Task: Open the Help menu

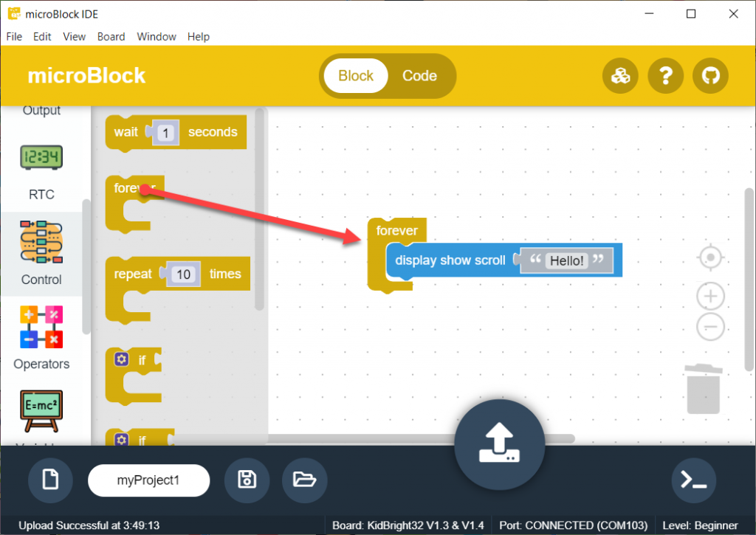Action: click(198, 37)
